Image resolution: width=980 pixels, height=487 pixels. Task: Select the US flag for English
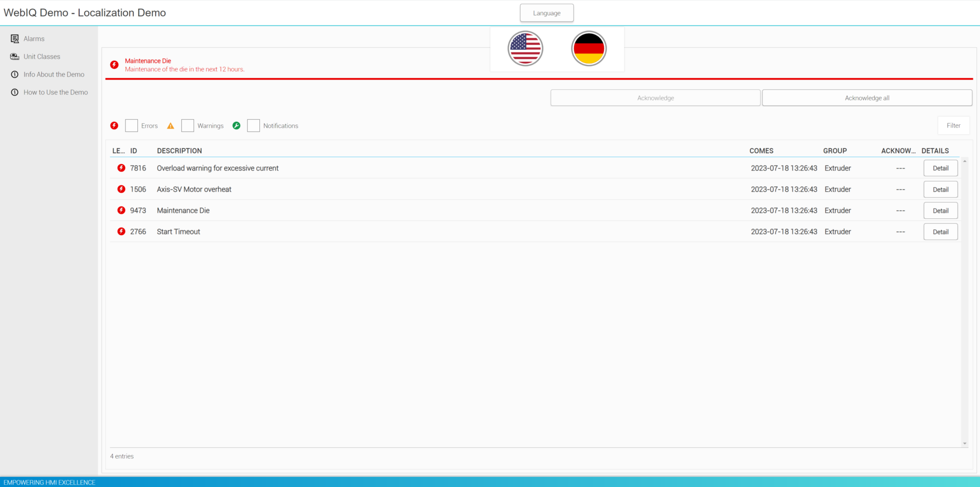tap(525, 48)
